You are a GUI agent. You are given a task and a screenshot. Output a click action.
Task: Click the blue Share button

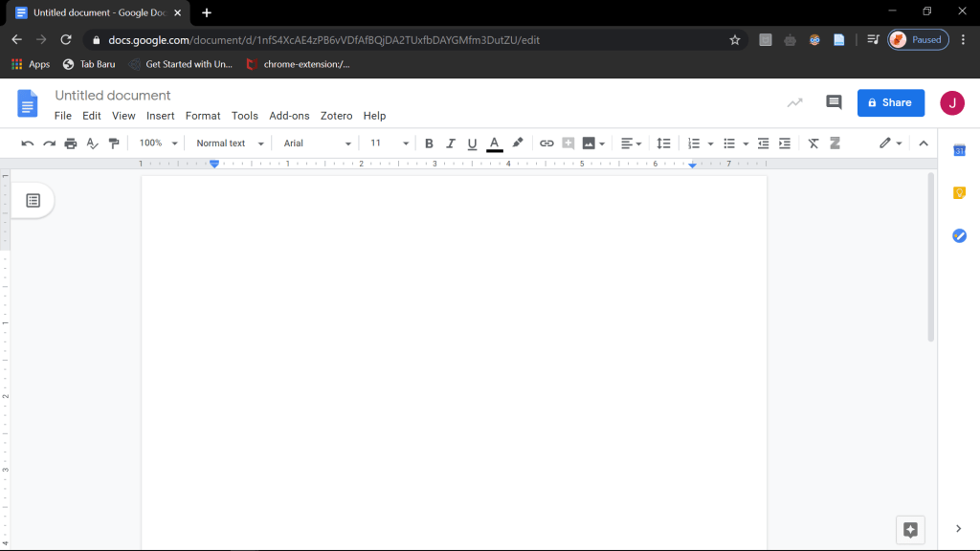coord(890,102)
